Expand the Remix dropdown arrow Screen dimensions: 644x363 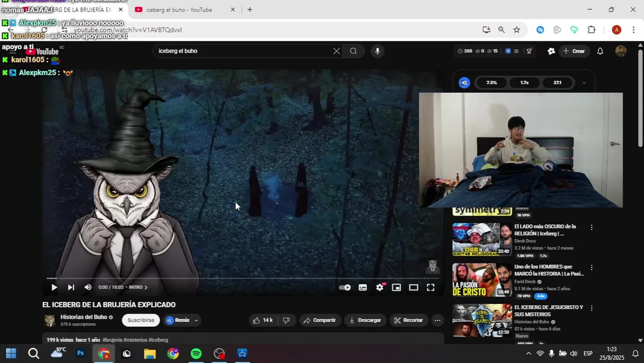click(196, 320)
